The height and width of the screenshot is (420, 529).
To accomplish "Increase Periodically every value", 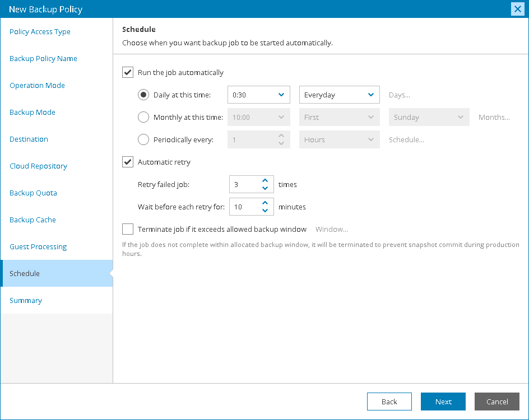I will [x=281, y=136].
